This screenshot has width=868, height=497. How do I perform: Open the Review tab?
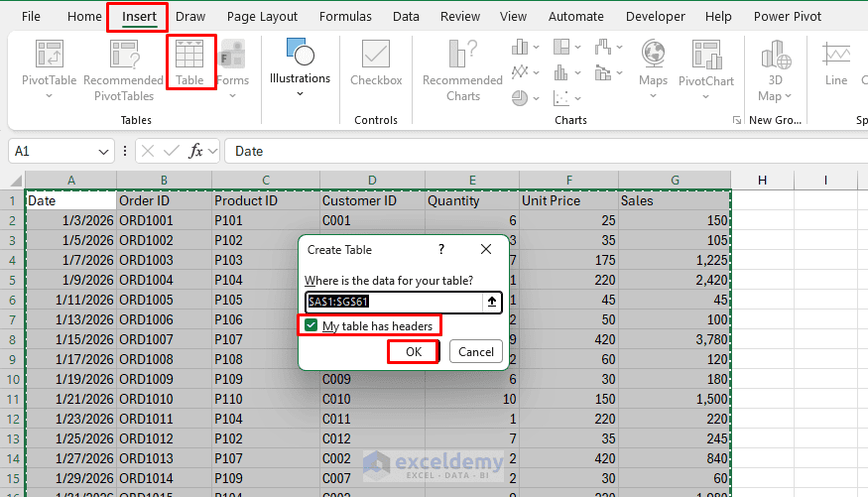point(460,17)
